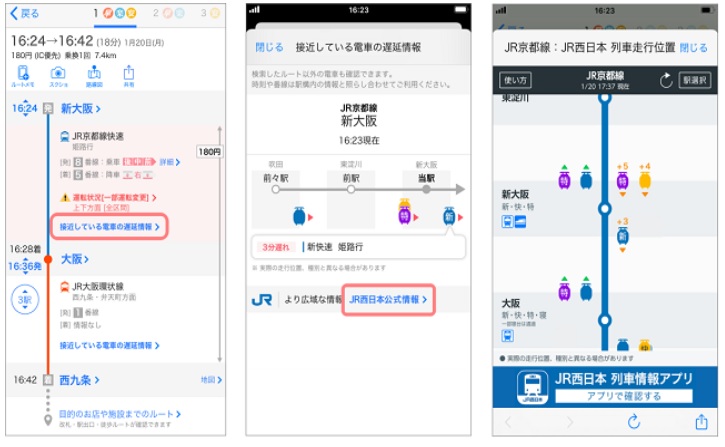Click the destination pin icon
Screen dimensions: 725x447
click(48, 420)
